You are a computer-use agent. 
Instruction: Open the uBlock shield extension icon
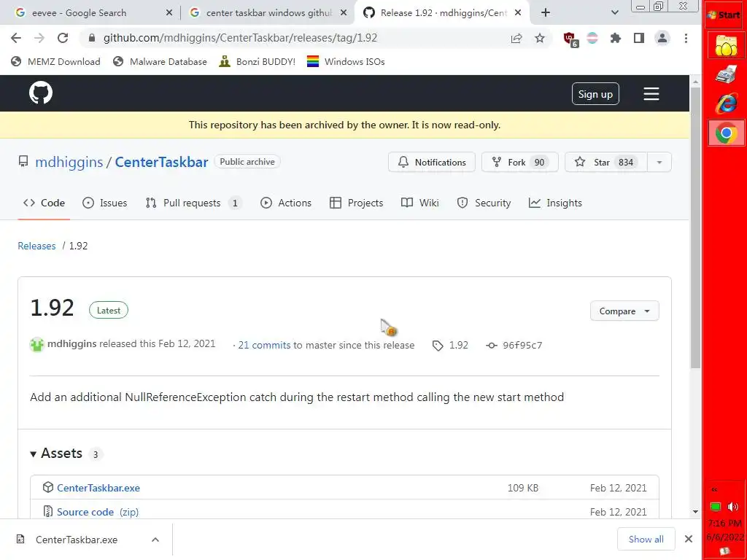[570, 39]
